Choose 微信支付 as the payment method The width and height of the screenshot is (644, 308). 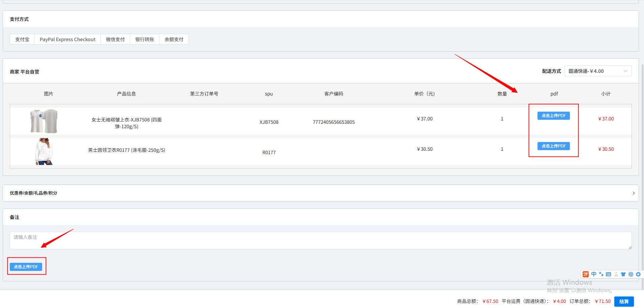[x=115, y=39]
